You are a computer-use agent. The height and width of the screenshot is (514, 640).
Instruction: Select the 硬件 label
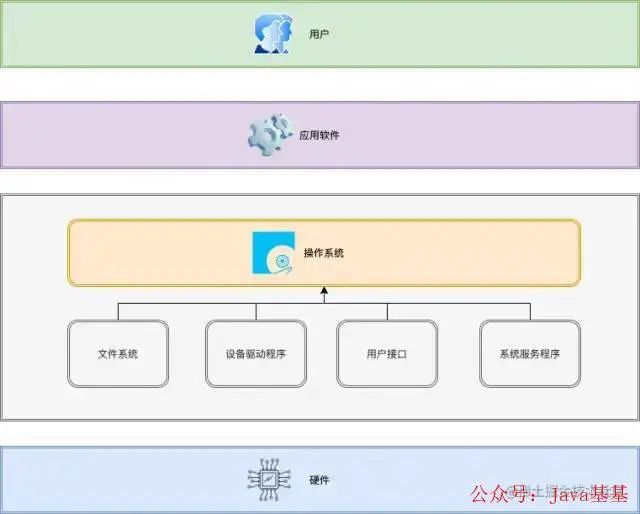(x=319, y=480)
